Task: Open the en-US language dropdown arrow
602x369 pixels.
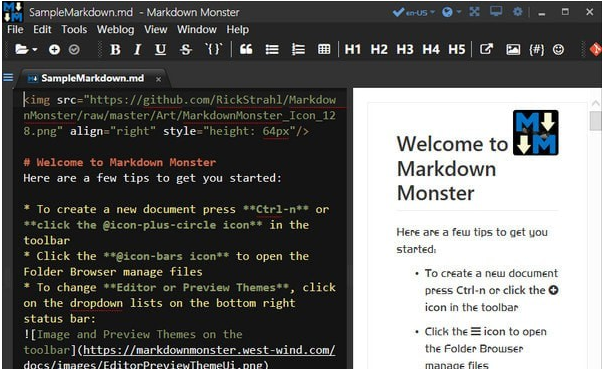Action: 433,12
